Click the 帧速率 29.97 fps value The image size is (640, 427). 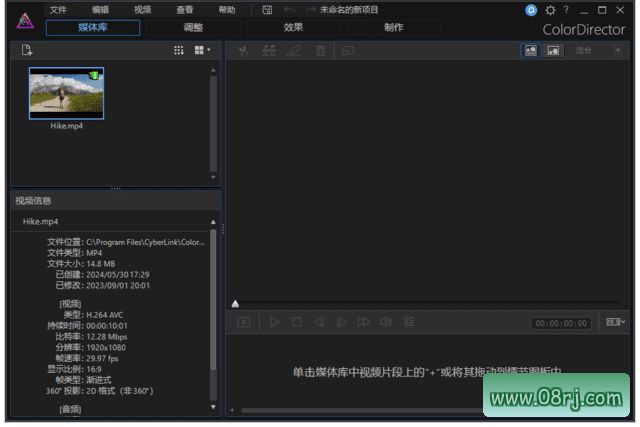tap(102, 358)
